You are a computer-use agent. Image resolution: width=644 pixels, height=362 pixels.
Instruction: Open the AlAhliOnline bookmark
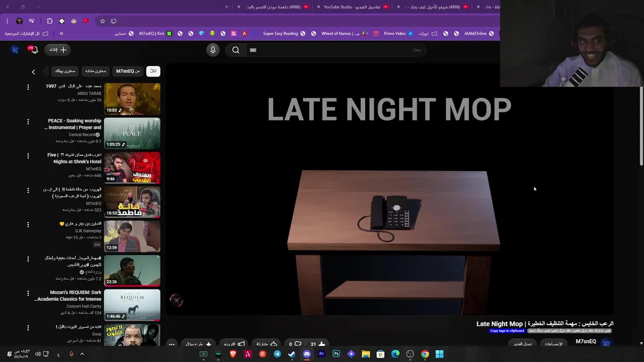479,34
